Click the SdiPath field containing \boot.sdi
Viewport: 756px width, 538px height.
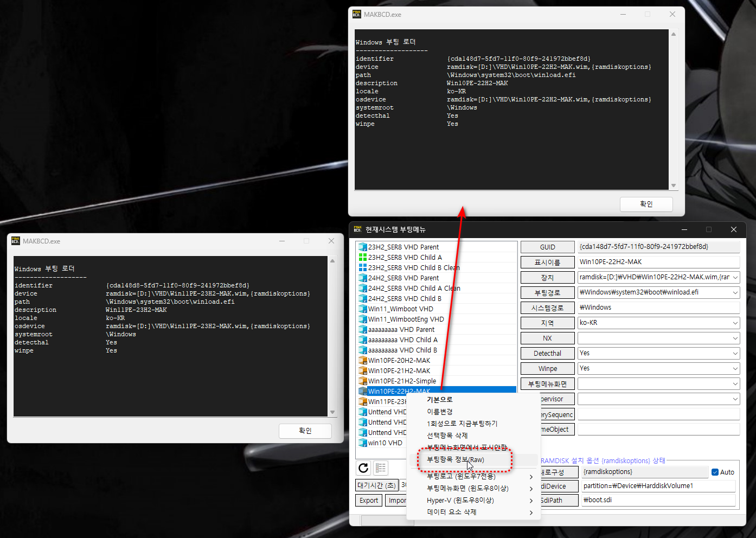tap(658, 500)
